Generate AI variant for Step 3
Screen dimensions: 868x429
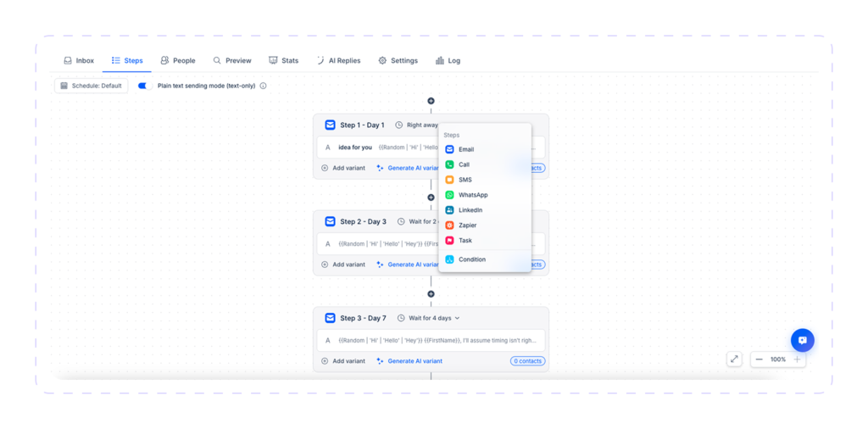(x=409, y=361)
